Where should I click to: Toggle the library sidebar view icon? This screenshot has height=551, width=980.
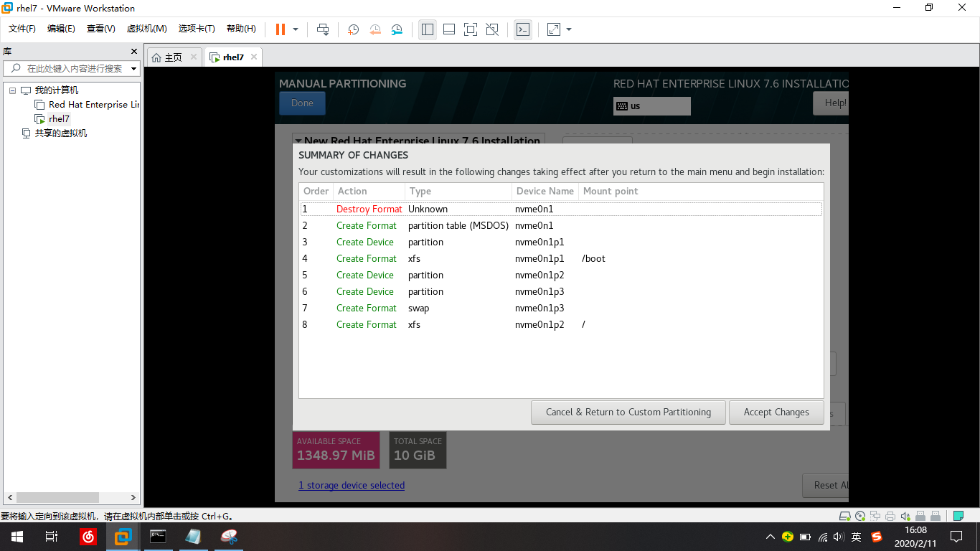click(428, 29)
